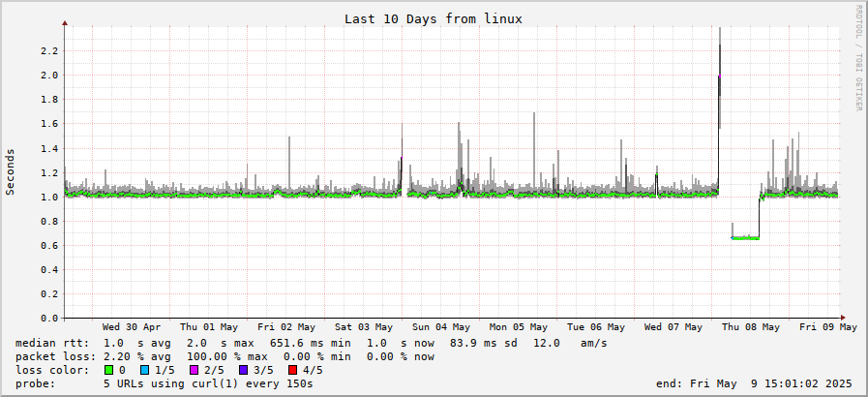Click the green low-latency segment near 0.65 seconds
Viewport: 868px width, 397px height.
(745, 238)
